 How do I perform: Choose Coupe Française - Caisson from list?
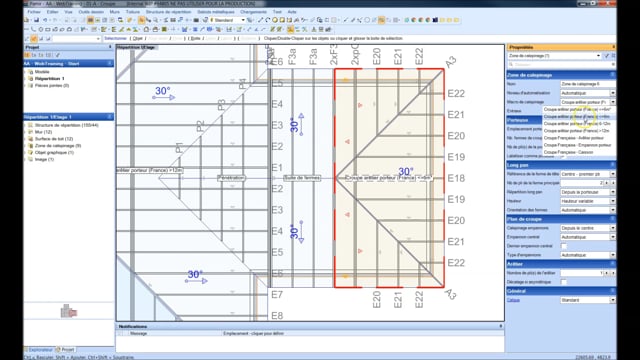click(568, 152)
